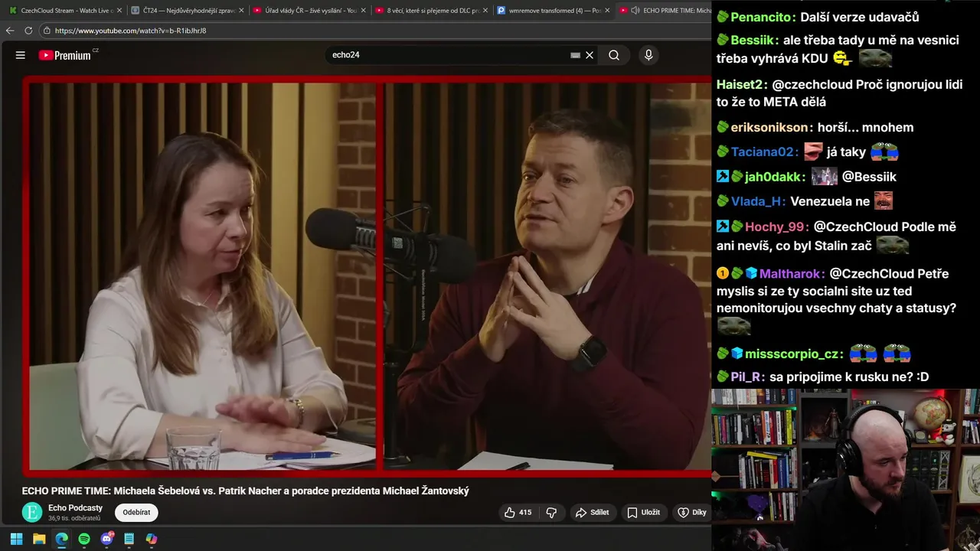Switch to ČT24 news tab
980x551 pixels.
coord(186,11)
